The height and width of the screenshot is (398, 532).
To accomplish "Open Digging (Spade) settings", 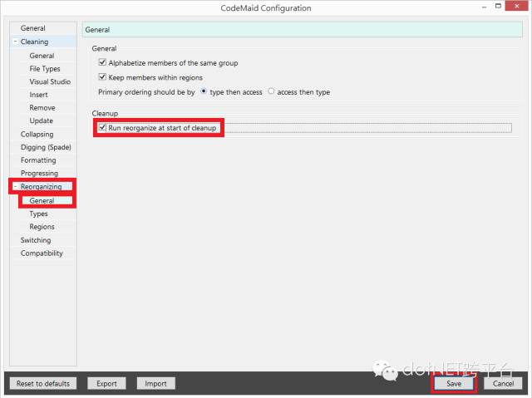I will 46,147.
